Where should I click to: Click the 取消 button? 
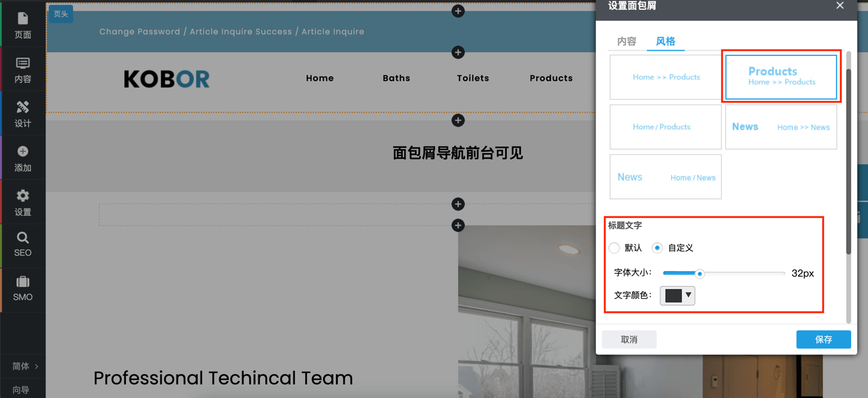click(x=629, y=340)
